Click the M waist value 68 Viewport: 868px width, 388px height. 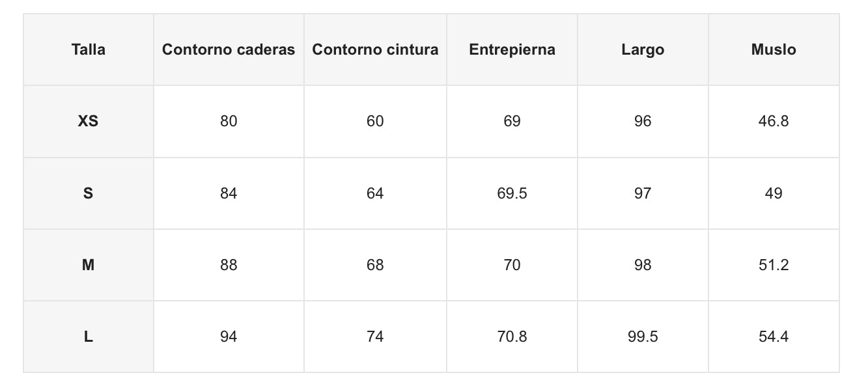[x=375, y=265]
